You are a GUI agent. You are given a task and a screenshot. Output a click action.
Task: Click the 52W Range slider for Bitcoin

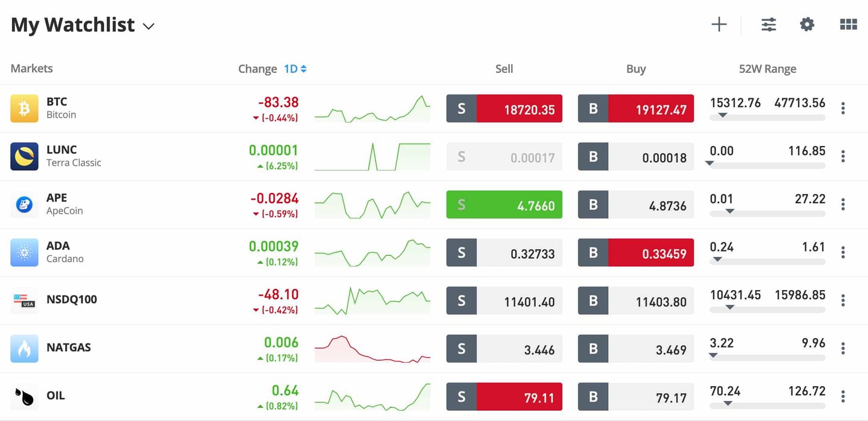(767, 118)
